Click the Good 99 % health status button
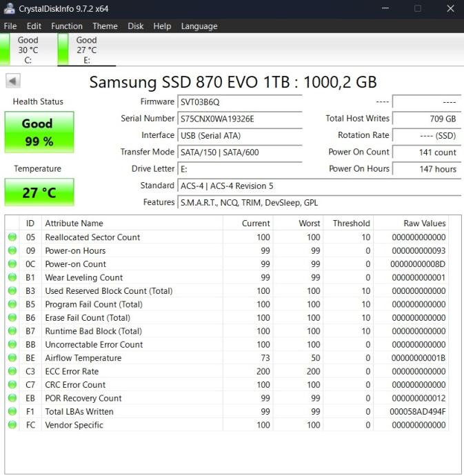 pos(39,132)
